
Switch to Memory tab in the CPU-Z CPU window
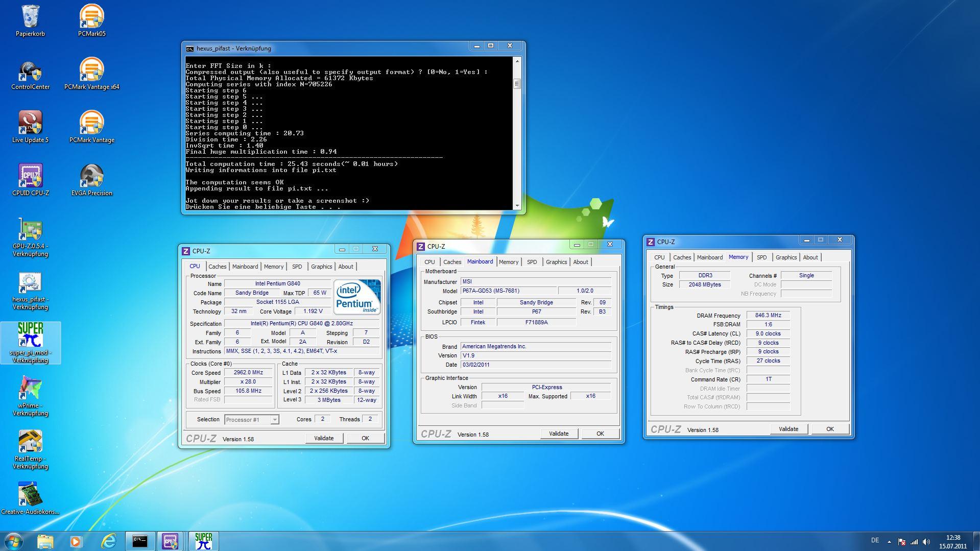[274, 267]
